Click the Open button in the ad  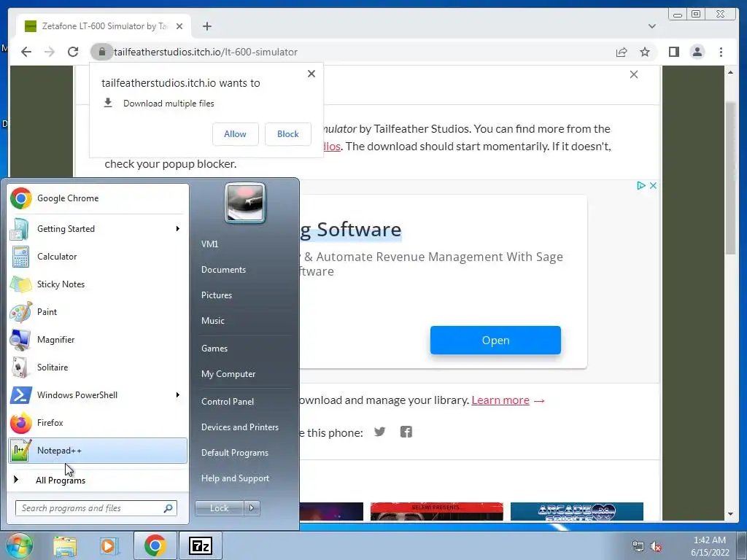[x=495, y=340]
